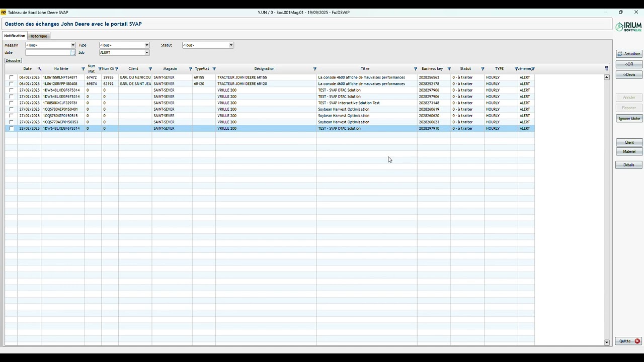Select the EARL DE SAINT JEA client cell
This screenshot has height=362, width=644.
point(135,84)
